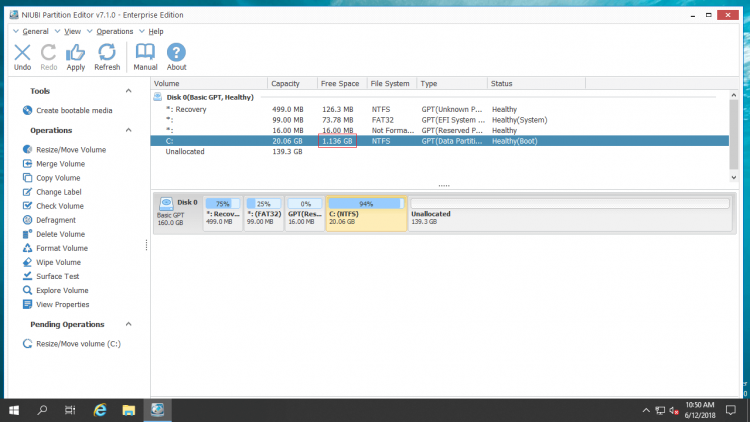Select the FAT32 partition block at 25%
Viewport: 750px width, 422px height.
pos(264,213)
